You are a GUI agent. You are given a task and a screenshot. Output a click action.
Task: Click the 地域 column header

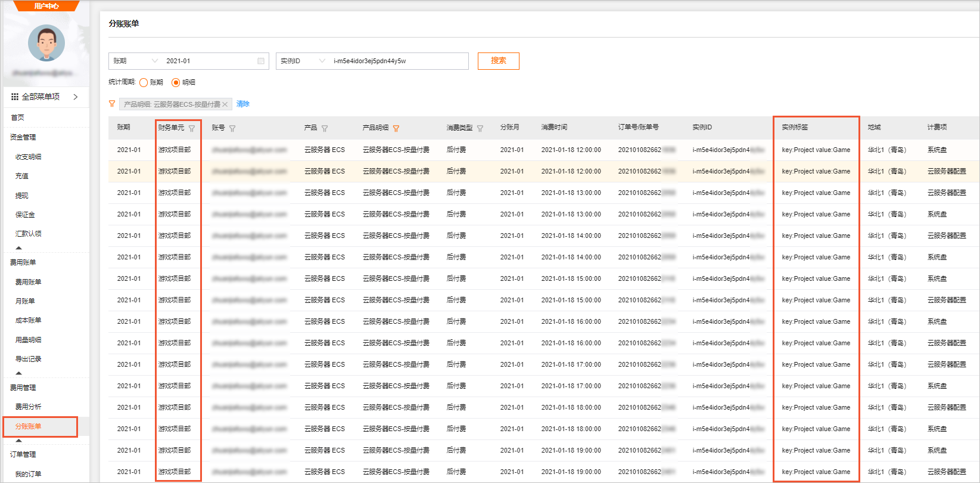(874, 127)
